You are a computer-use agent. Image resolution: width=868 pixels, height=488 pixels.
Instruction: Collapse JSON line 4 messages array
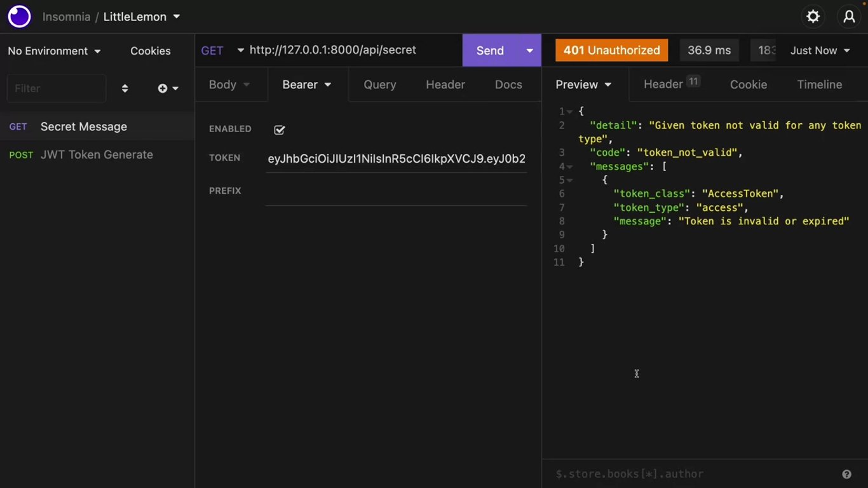(x=570, y=166)
